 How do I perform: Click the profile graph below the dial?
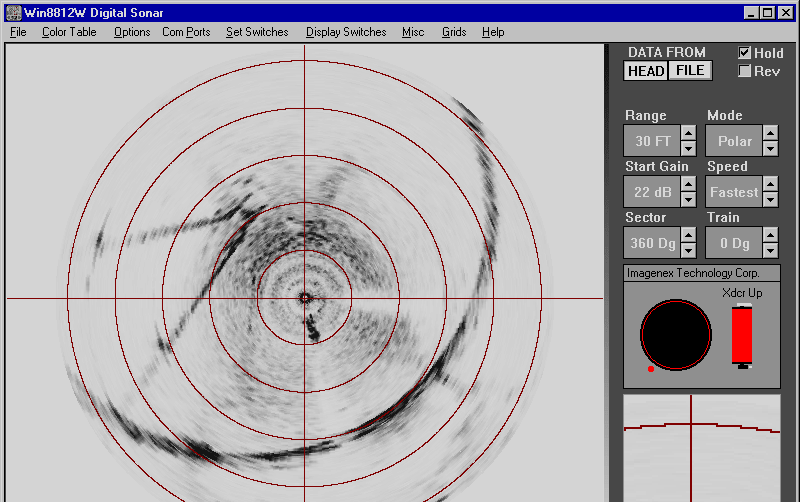point(702,448)
